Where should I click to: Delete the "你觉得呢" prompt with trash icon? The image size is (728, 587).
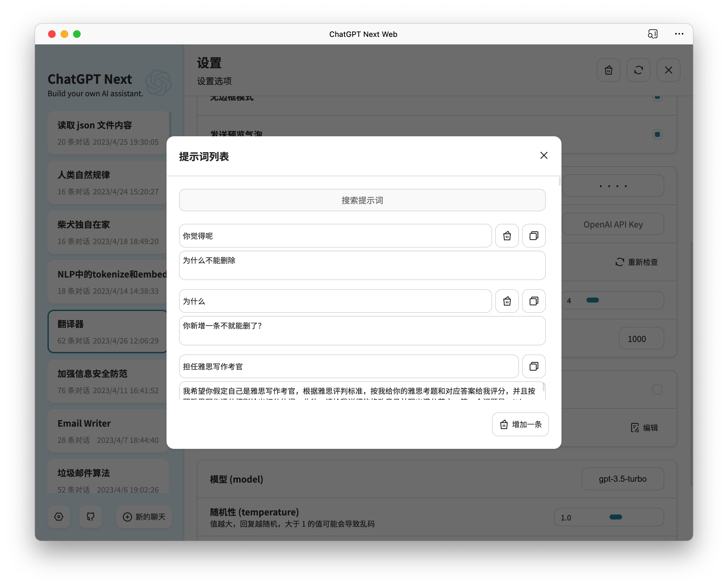tap(507, 236)
